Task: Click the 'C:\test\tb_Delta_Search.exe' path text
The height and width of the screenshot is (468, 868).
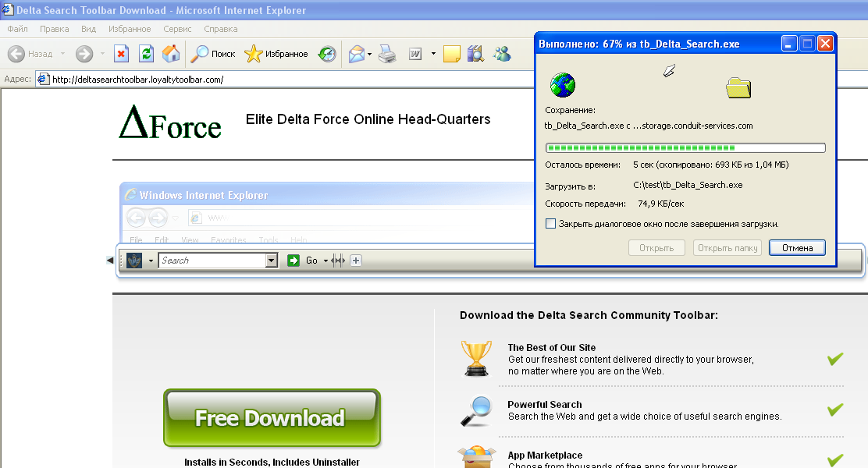Action: coord(688,185)
